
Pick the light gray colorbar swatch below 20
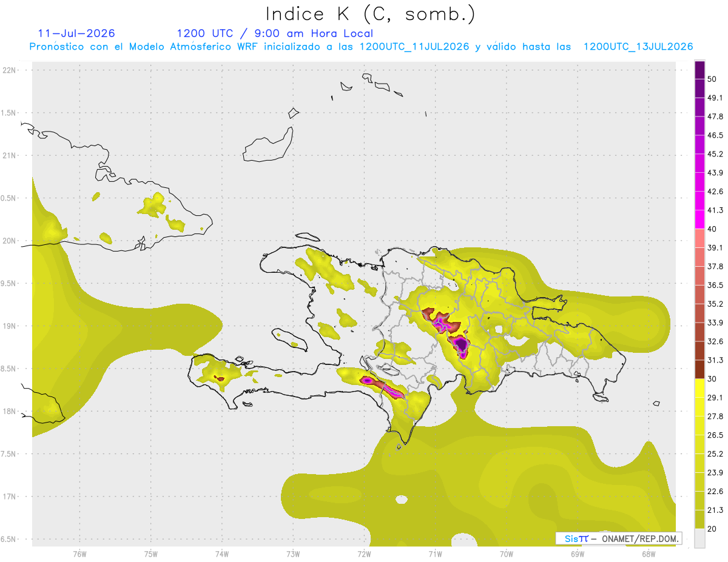699,538
